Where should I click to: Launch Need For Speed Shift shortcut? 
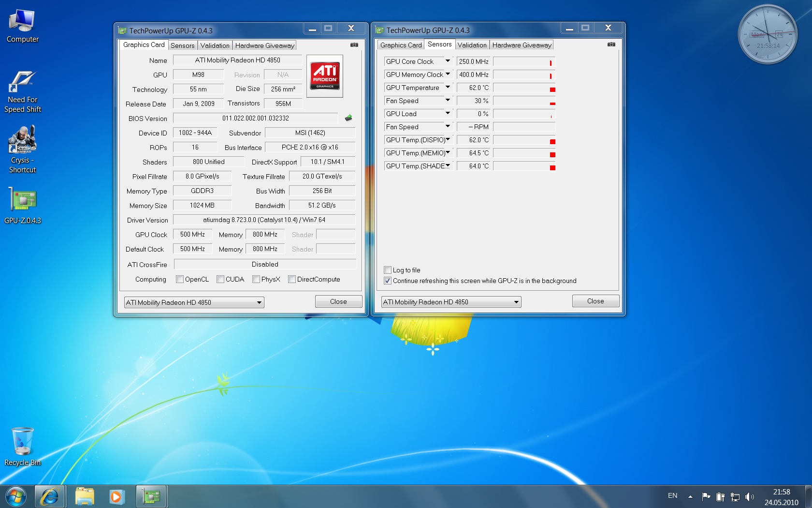tap(22, 91)
